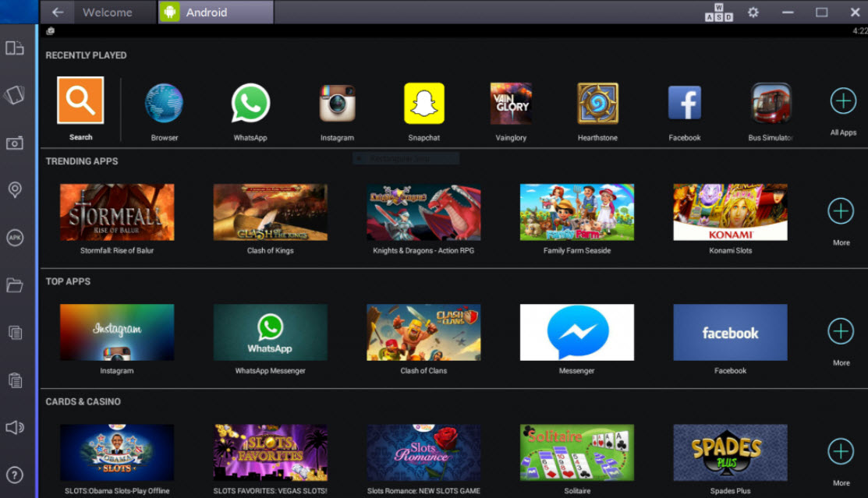Launch Instagram from Recently Played
The height and width of the screenshot is (498, 868).
337,103
